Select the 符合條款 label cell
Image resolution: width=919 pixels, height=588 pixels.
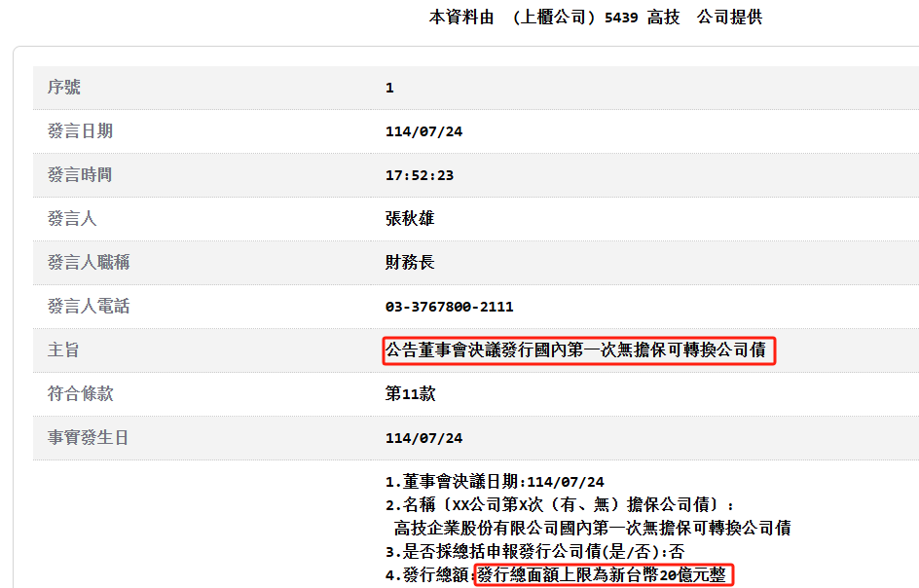[80, 394]
